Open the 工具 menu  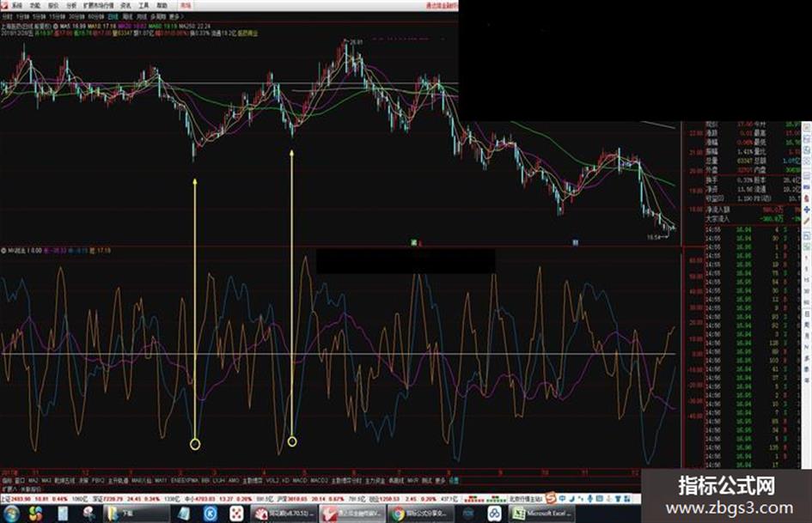tap(144, 6)
